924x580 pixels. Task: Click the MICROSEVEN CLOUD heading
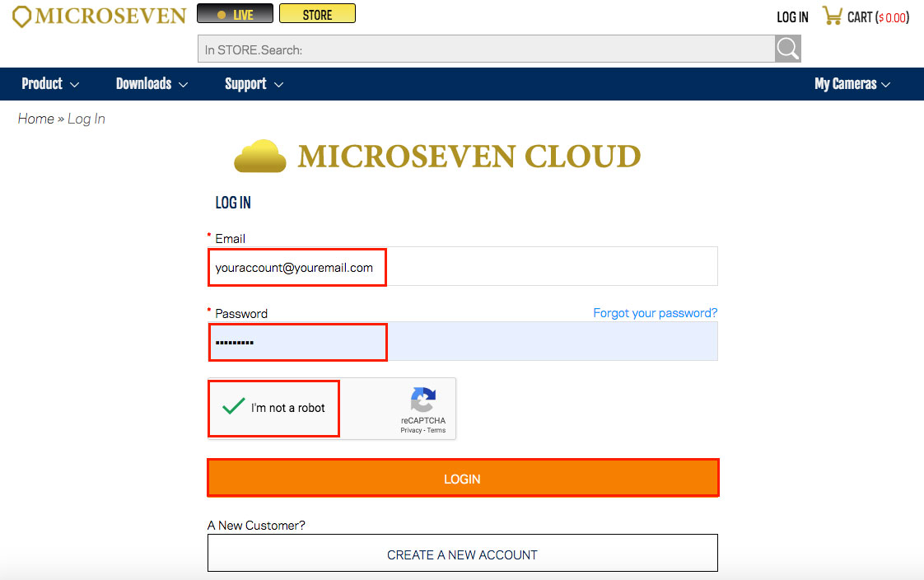[x=469, y=157]
